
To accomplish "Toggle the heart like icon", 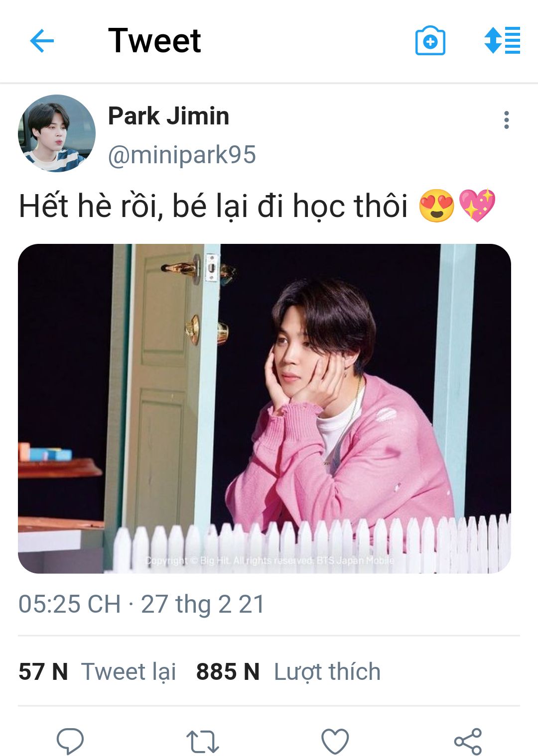I will 335,742.
